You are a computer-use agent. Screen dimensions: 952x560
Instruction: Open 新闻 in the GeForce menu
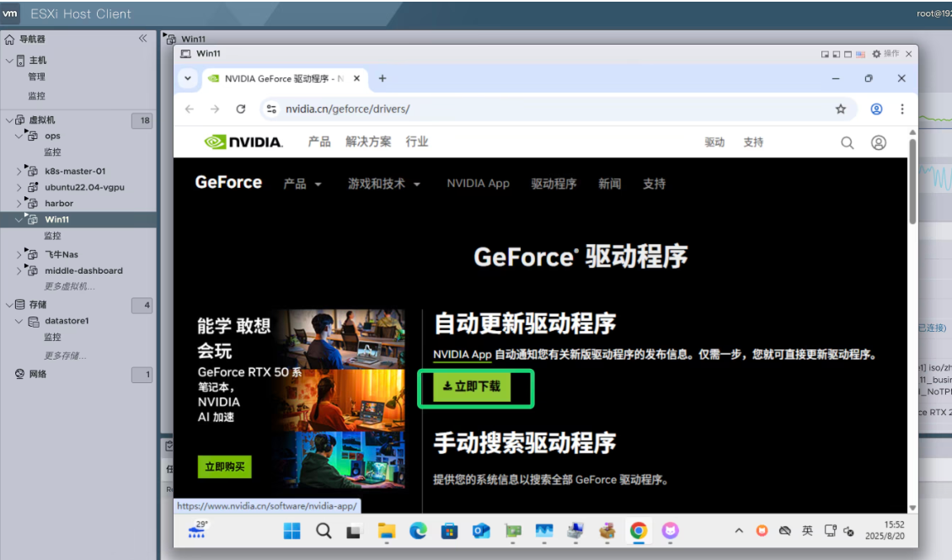click(610, 184)
